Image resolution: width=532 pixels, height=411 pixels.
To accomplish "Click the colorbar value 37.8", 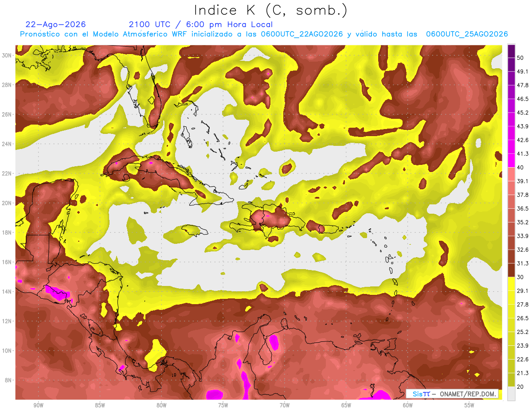I will click(523, 195).
